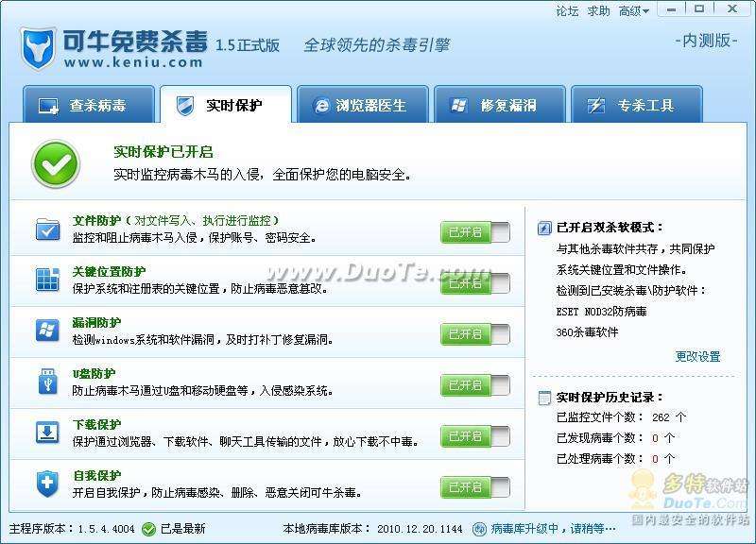Click the Keniu bull shield logo

[38, 49]
